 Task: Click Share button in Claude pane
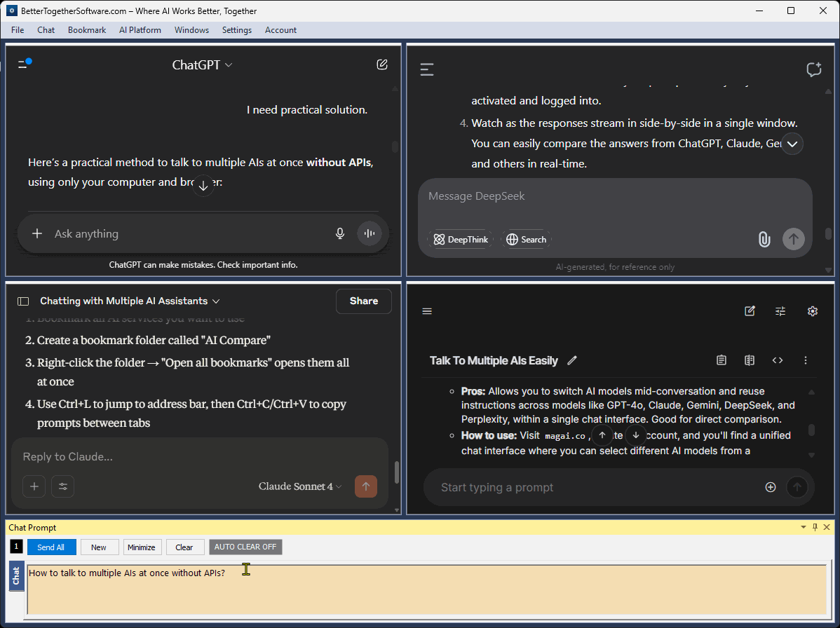tap(364, 301)
